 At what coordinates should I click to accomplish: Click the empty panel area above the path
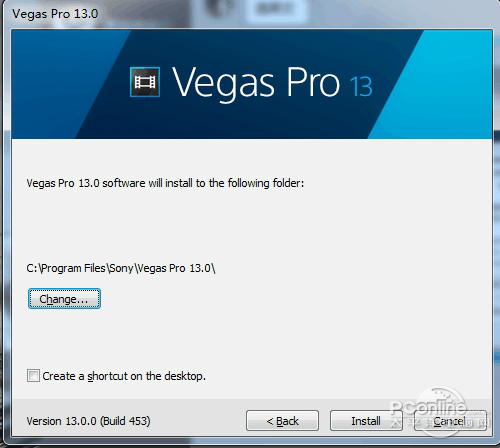tap(252, 227)
